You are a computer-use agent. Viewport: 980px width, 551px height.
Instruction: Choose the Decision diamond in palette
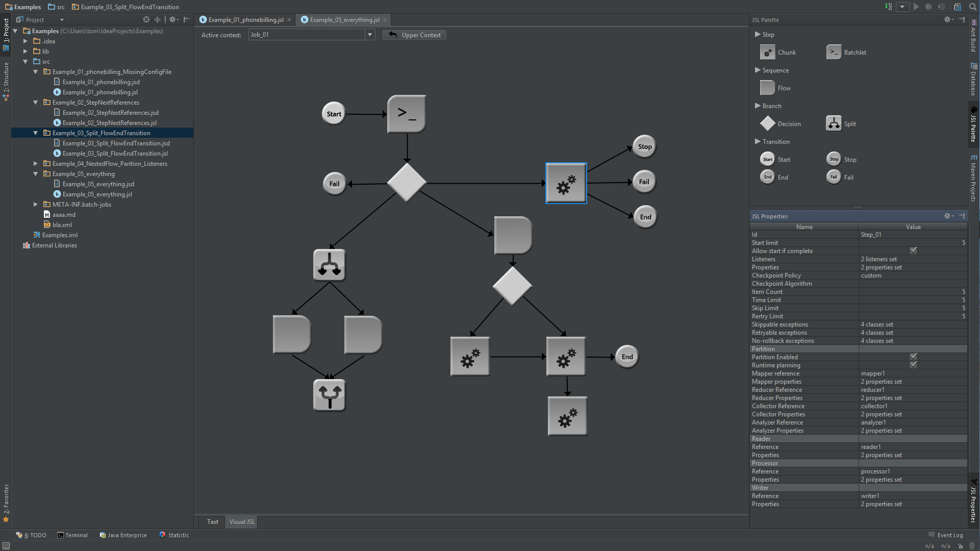pos(767,124)
